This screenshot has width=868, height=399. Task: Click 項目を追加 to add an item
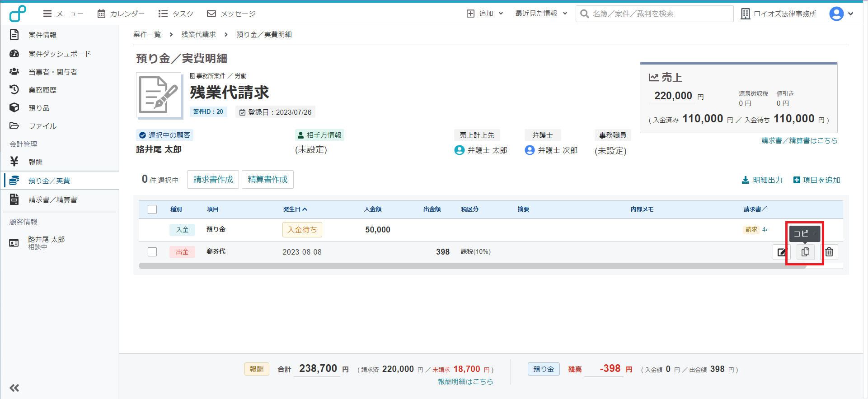coord(816,180)
